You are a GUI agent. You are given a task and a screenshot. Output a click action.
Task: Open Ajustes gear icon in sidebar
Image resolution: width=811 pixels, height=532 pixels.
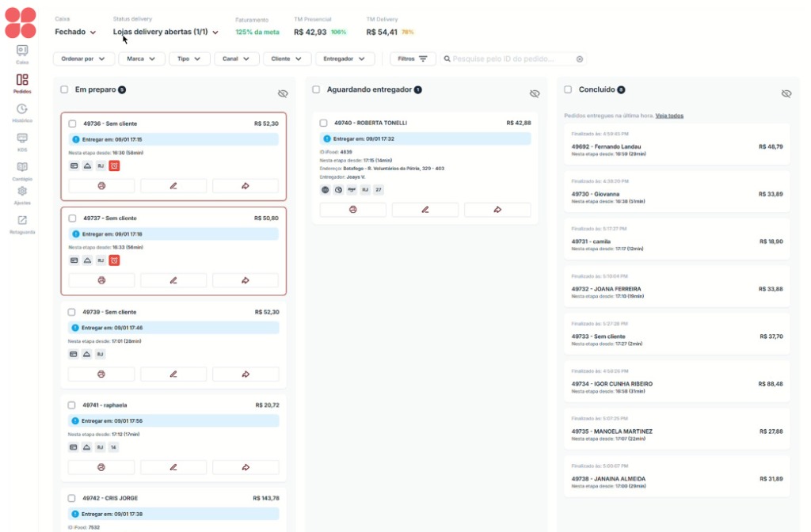click(22, 192)
